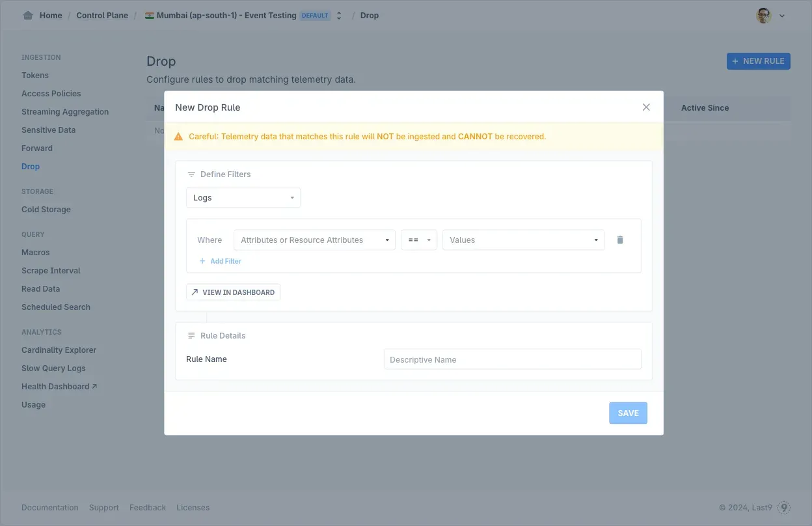Click Add Filter link
Screen dimensions: 812x526
(220, 261)
